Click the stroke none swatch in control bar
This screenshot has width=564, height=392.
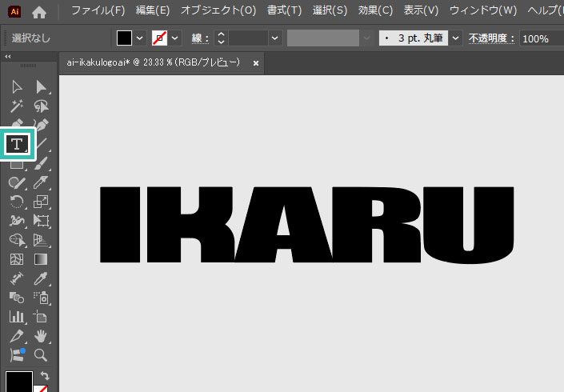pos(160,38)
